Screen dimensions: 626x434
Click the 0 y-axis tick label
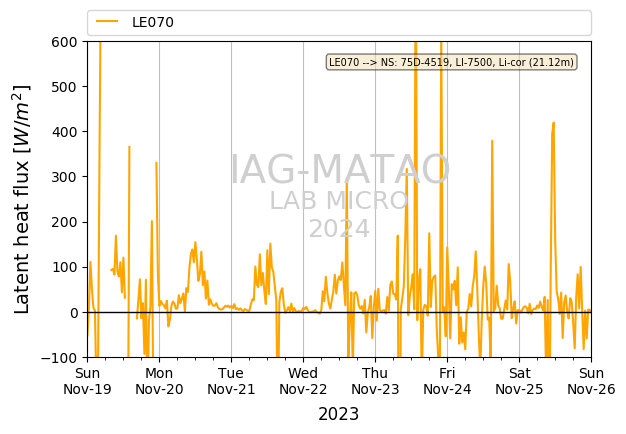pyautogui.click(x=73, y=313)
